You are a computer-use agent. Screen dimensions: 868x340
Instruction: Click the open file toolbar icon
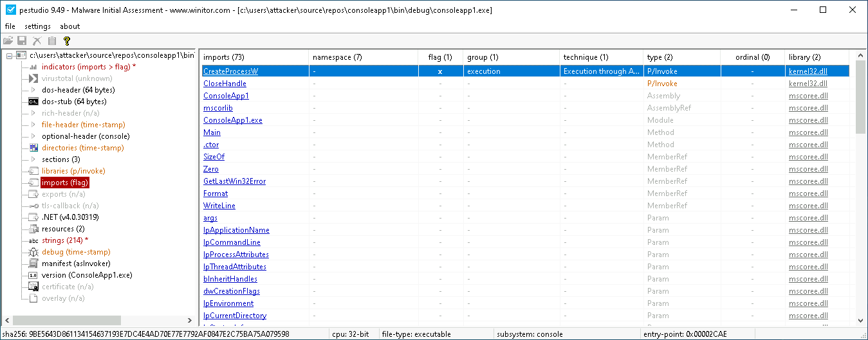(x=8, y=41)
